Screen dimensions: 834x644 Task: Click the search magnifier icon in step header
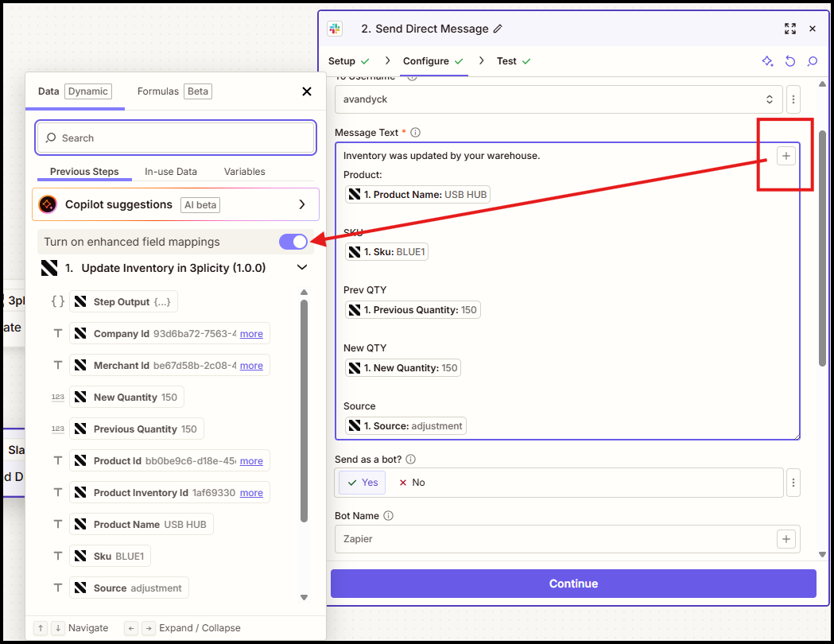tap(813, 61)
